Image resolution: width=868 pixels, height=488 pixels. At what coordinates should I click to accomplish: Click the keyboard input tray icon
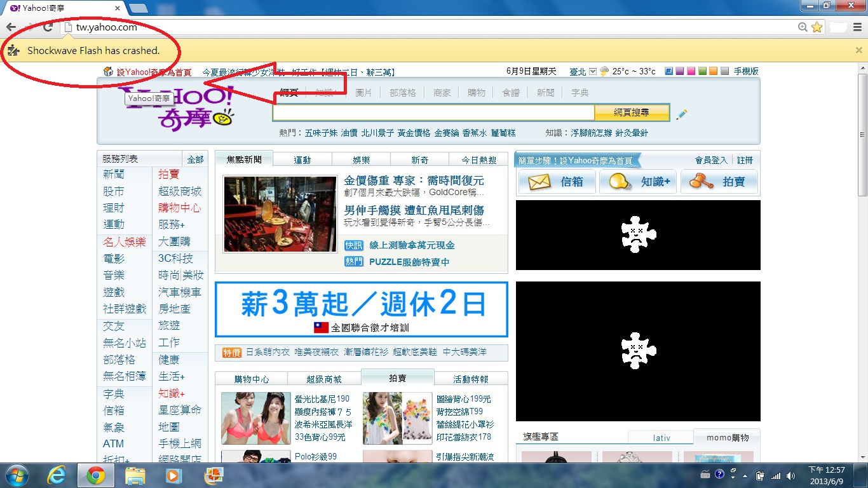705,474
